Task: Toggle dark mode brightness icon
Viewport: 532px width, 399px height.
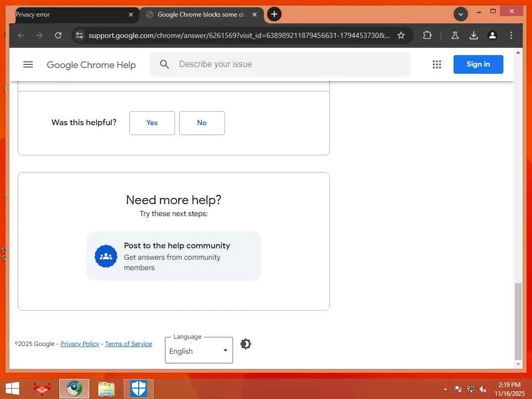Action: (246, 344)
